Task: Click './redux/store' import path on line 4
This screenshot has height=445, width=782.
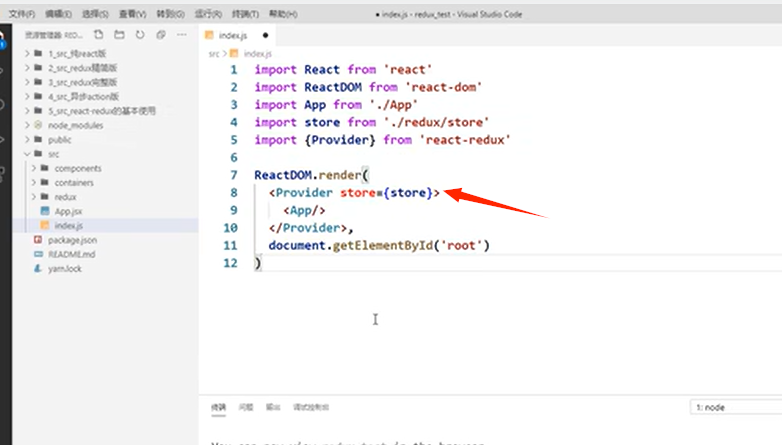Action: 436,122
